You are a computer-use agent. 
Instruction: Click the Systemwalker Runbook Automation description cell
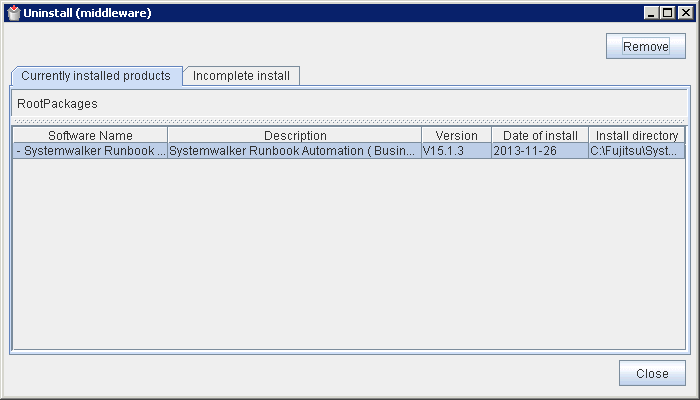pyautogui.click(x=295, y=151)
